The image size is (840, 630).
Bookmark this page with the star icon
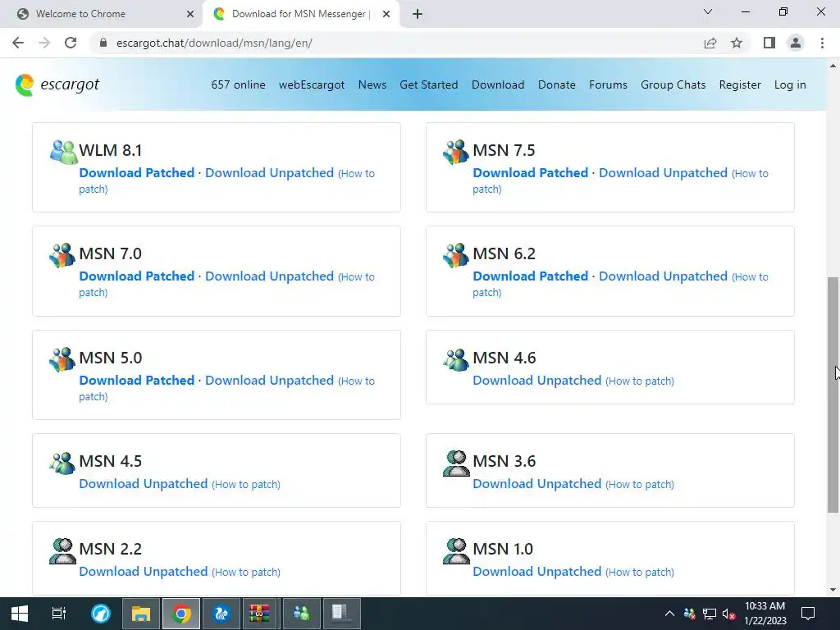coord(737,43)
